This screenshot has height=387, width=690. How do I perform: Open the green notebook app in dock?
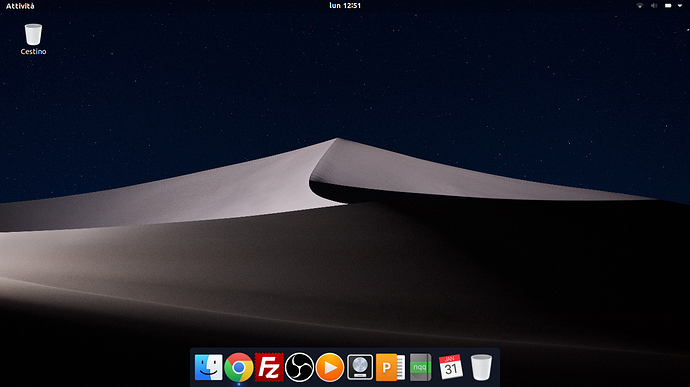coord(420,367)
